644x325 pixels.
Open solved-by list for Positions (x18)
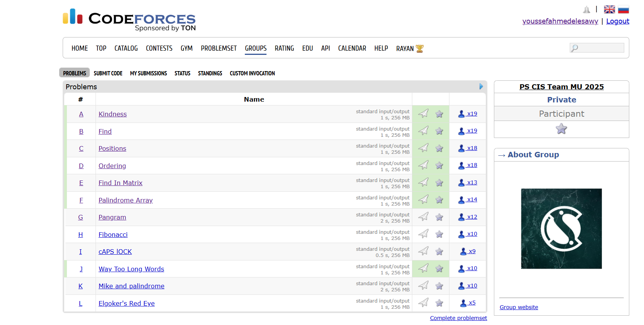468,148
